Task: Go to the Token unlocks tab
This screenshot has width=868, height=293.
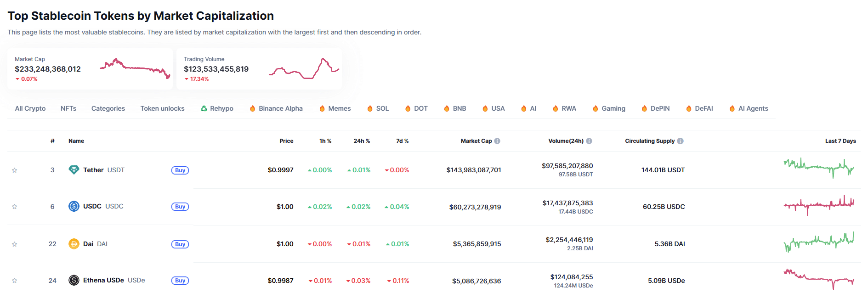Action: point(163,108)
